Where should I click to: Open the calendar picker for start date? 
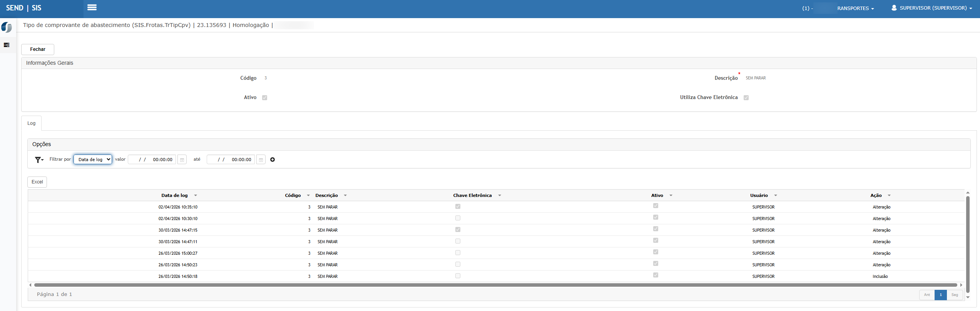pos(182,160)
